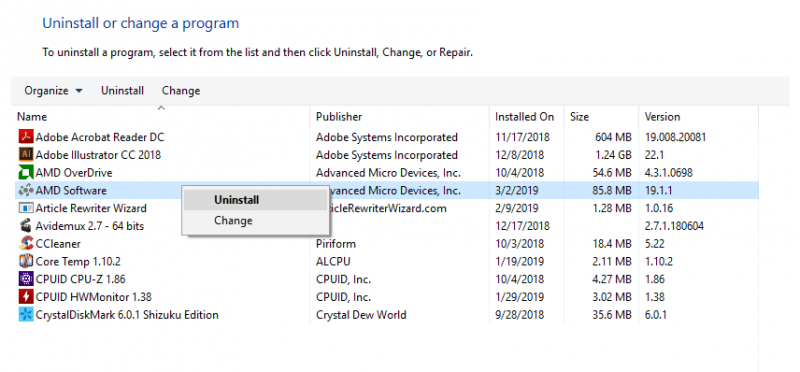Click the Avidemux clapperboard icon

tap(26, 226)
